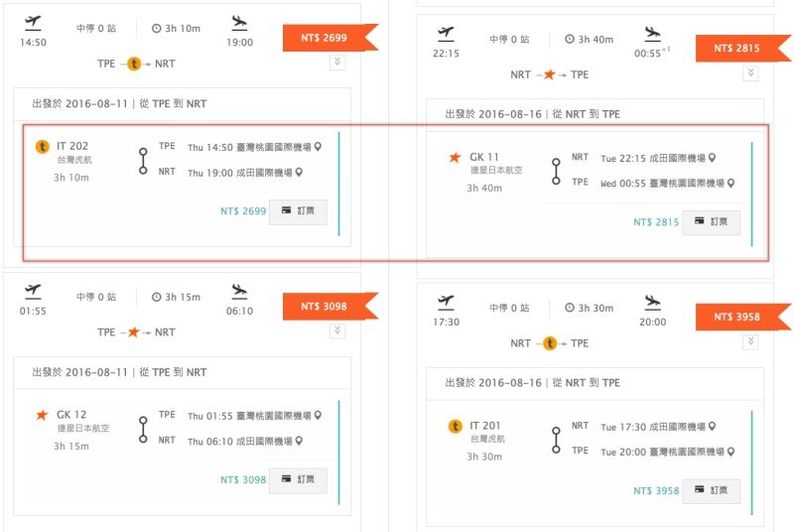
Task: Click map pin beside Tue 20:00 臺灣桃園國際機場
Action: coord(731,451)
